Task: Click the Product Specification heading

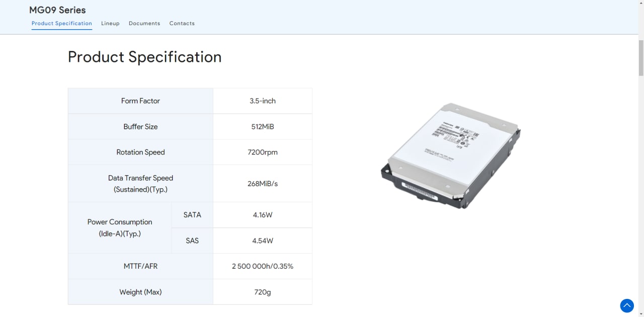Action: point(144,57)
